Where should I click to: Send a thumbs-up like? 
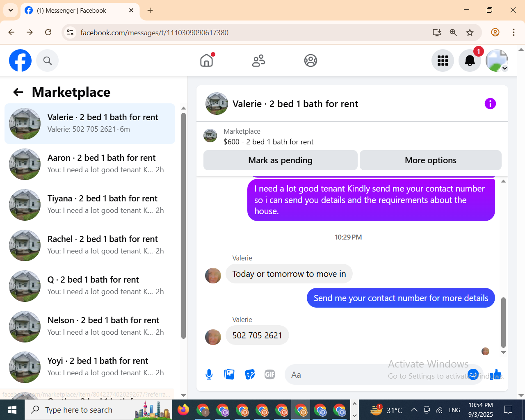coord(496,374)
